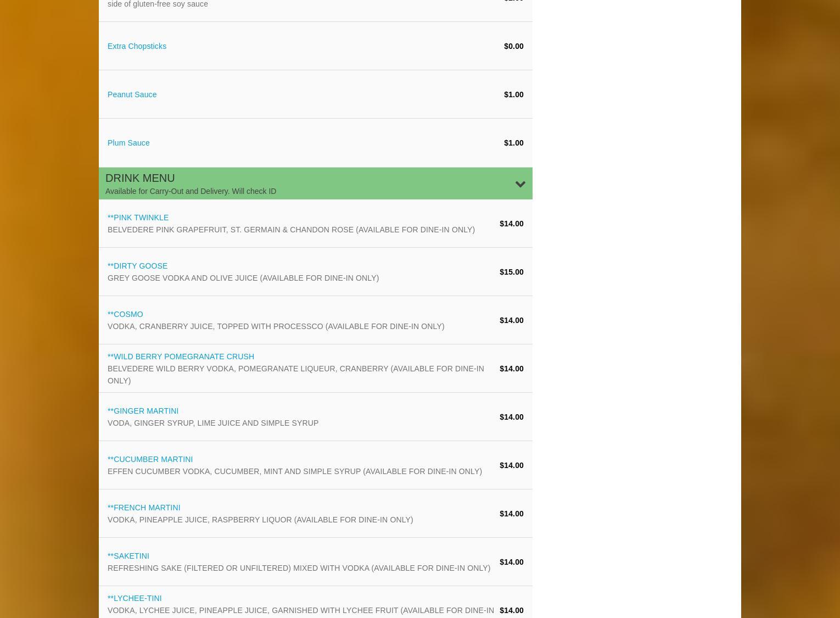Click the $1.00 price beside Peanut Sauce
This screenshot has height=618, width=840.
tap(513, 94)
